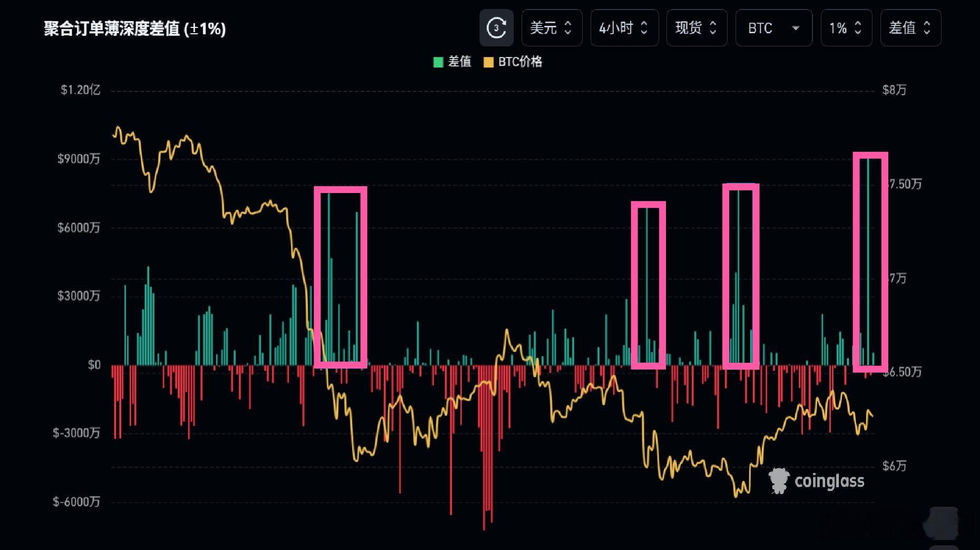980x550 pixels.
Task: Click the green 差值 legend color swatch
Action: (x=438, y=63)
